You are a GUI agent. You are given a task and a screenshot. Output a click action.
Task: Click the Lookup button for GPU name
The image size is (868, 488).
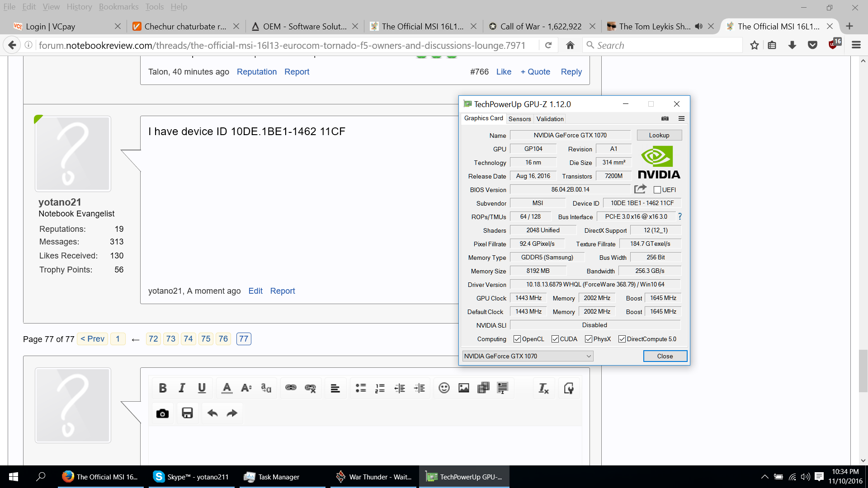pyautogui.click(x=659, y=135)
